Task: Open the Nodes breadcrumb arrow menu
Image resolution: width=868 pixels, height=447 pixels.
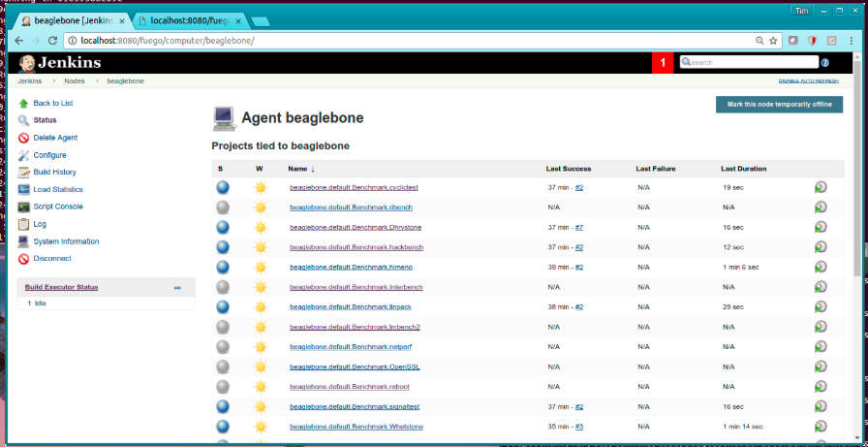Action: pos(97,80)
